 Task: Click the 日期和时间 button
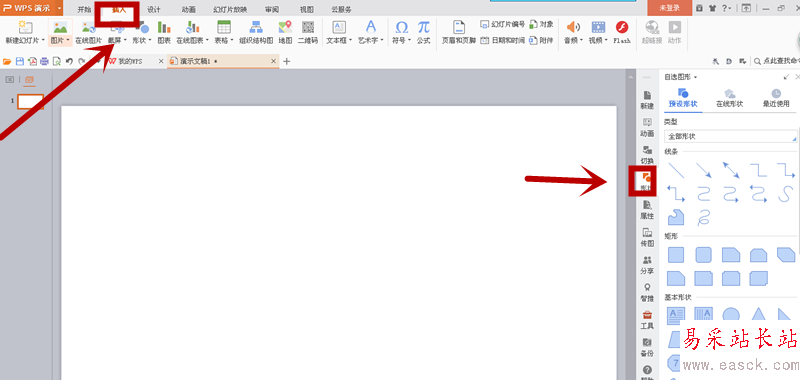pos(503,40)
